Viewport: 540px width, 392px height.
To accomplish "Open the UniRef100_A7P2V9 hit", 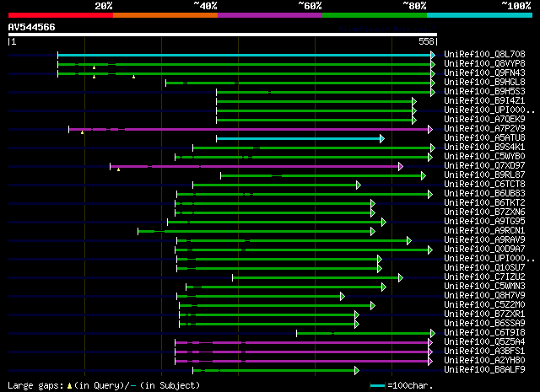I will 484,128.
